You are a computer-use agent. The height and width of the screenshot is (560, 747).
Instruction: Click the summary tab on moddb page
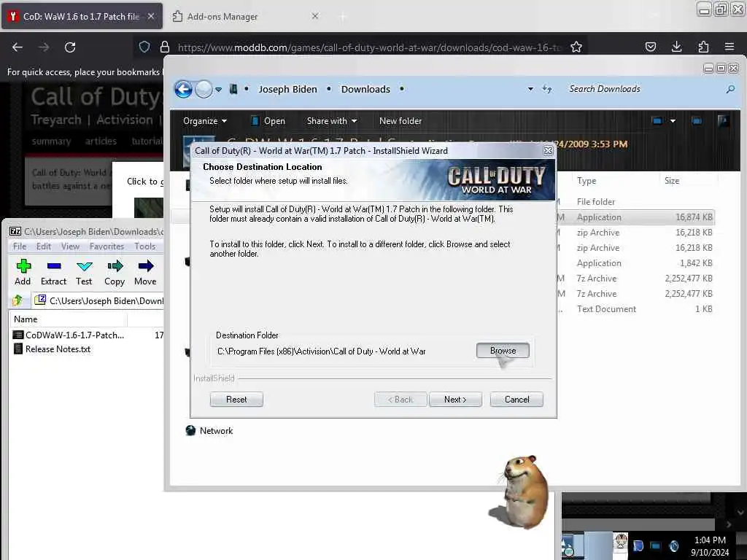coord(51,141)
